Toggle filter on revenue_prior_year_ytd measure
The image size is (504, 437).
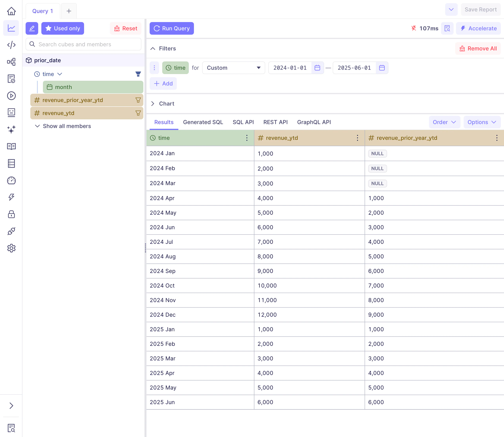pyautogui.click(x=138, y=100)
